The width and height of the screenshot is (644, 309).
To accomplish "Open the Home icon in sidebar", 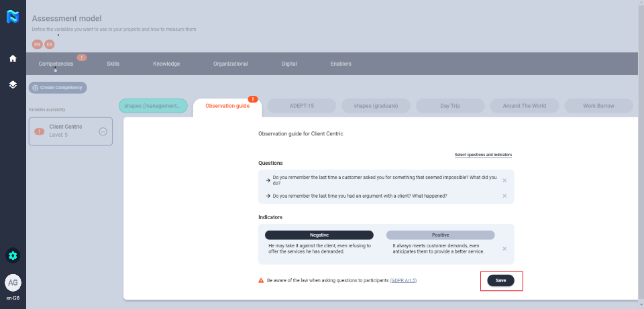I will (x=13, y=58).
